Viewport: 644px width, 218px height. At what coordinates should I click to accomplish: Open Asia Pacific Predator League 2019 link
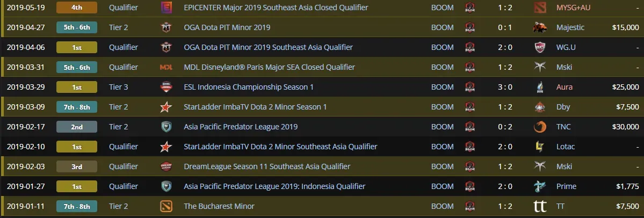click(x=241, y=127)
